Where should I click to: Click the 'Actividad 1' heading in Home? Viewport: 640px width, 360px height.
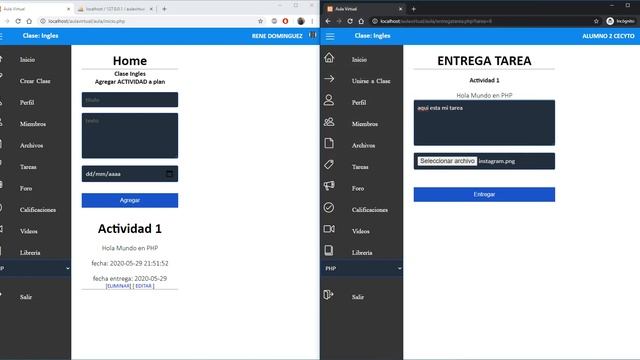click(x=130, y=229)
